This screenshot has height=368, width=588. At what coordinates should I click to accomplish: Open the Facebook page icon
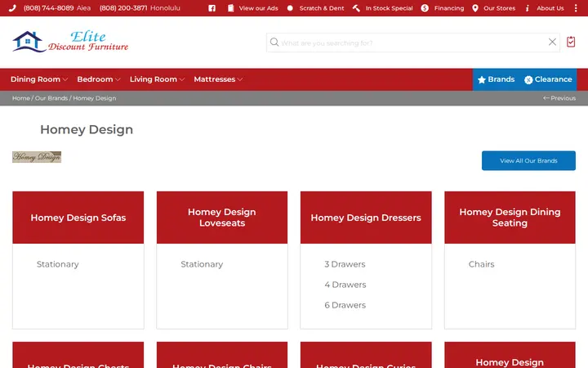click(x=212, y=8)
